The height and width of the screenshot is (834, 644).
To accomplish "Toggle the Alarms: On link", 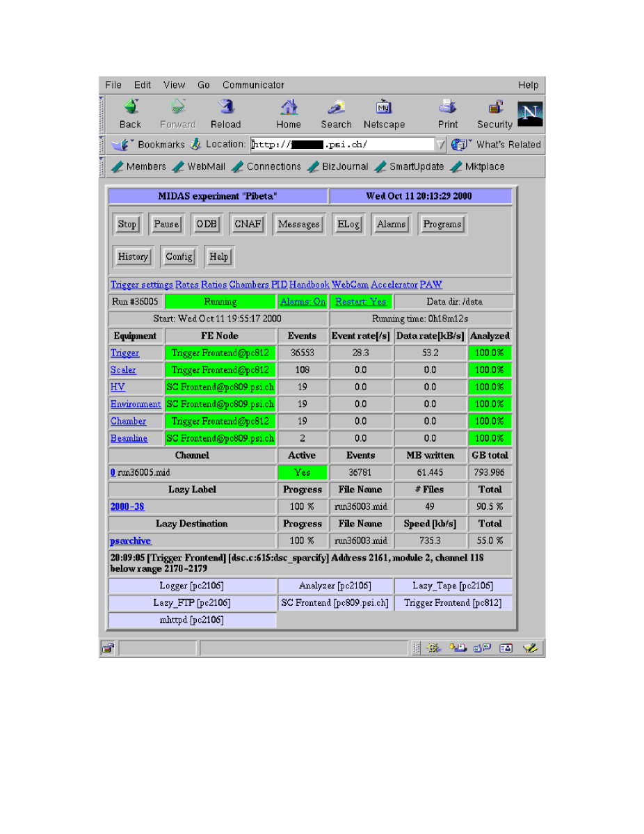I will 303,302.
